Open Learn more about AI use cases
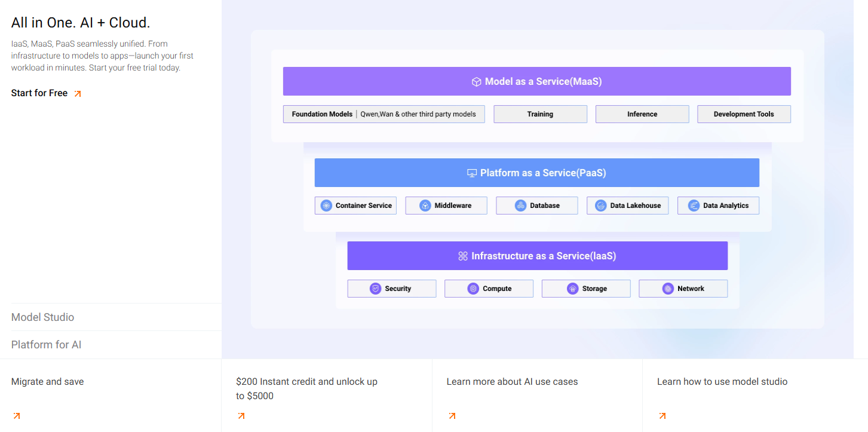Screen dimensions: 868x432 tap(513, 382)
